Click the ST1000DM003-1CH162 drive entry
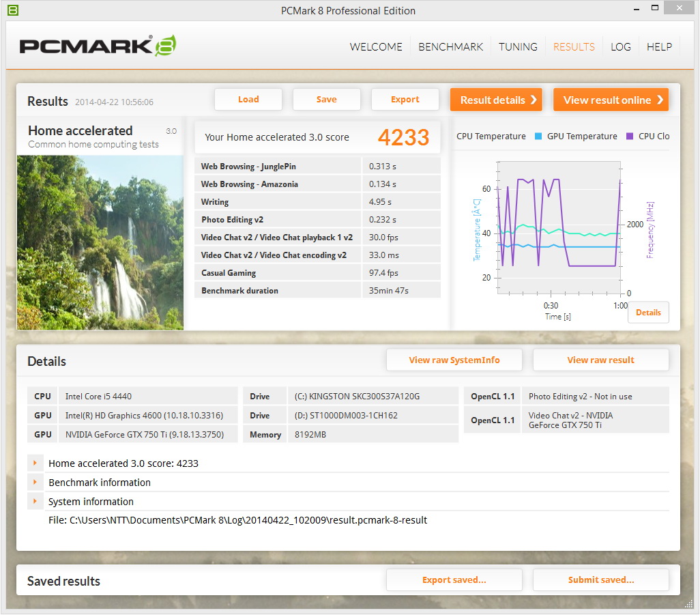 tap(373, 416)
